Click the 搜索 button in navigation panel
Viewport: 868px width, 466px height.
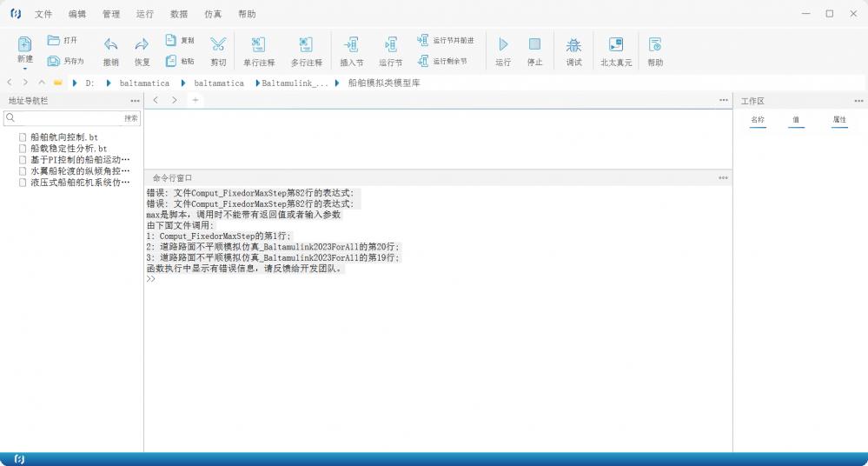point(130,118)
